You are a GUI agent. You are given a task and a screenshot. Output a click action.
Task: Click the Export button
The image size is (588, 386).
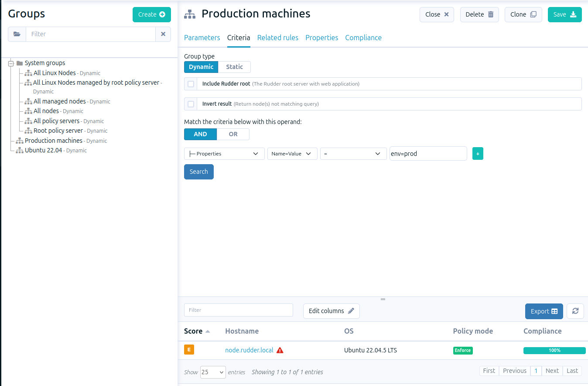[x=544, y=311]
